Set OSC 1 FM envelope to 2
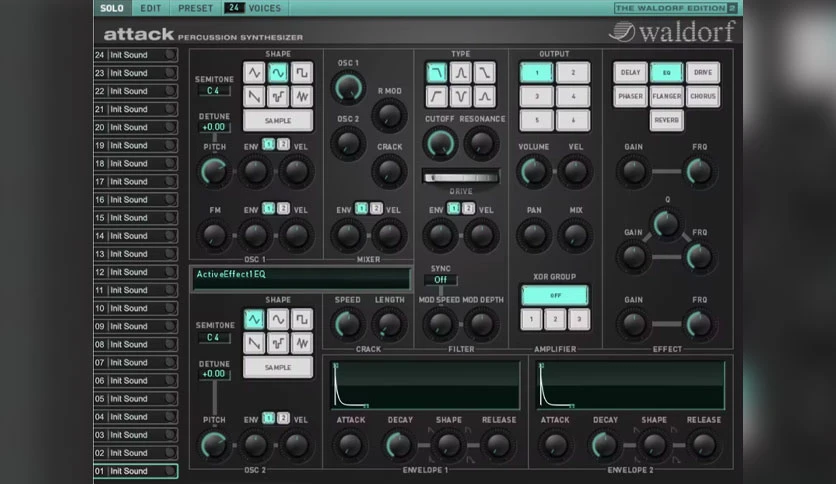 tap(283, 208)
